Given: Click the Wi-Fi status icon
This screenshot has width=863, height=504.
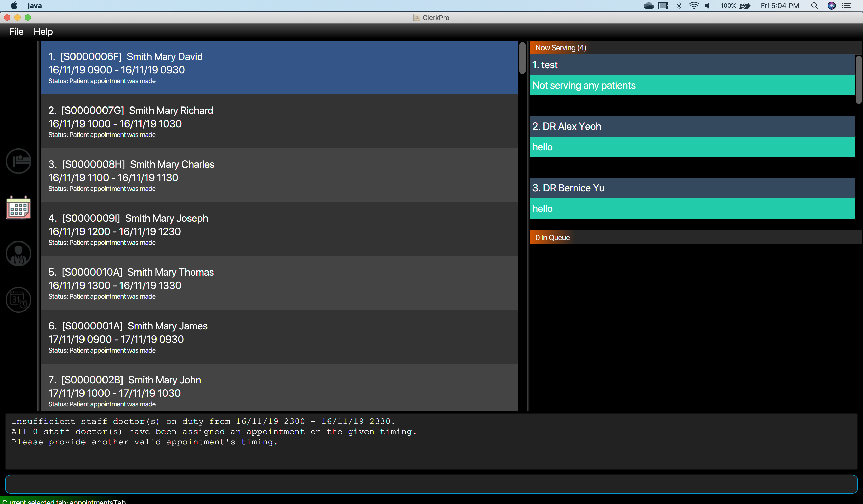Looking at the screenshot, I should click(x=694, y=5).
